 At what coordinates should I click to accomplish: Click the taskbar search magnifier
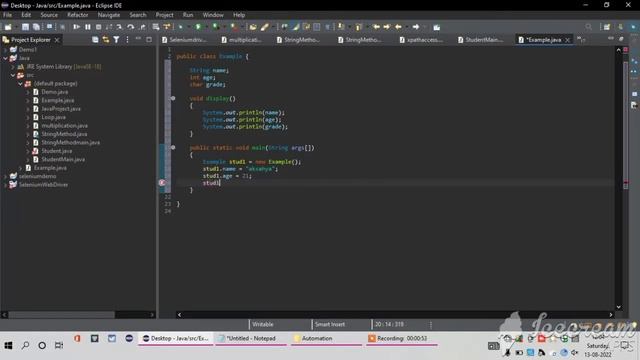pos(25,345)
